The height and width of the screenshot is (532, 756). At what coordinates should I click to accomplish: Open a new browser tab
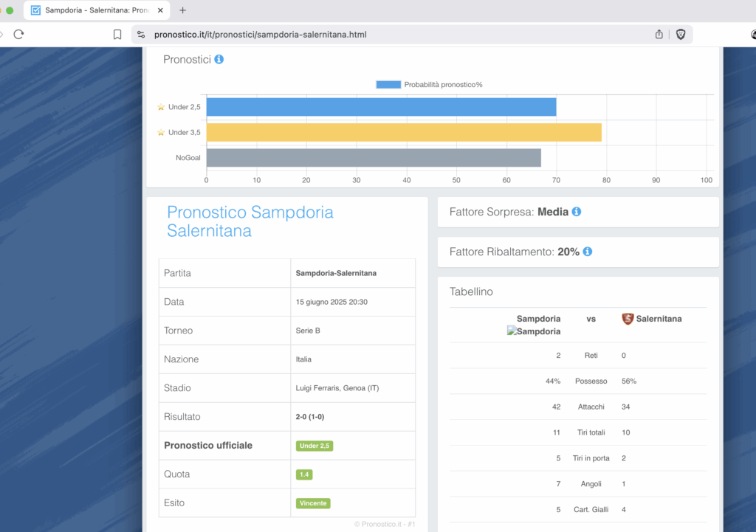click(x=183, y=10)
